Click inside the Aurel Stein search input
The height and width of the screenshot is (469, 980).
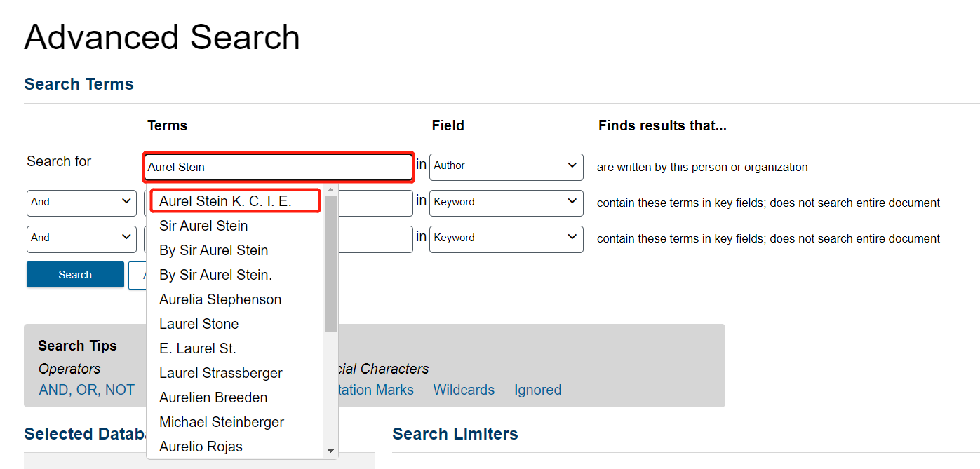[278, 167]
